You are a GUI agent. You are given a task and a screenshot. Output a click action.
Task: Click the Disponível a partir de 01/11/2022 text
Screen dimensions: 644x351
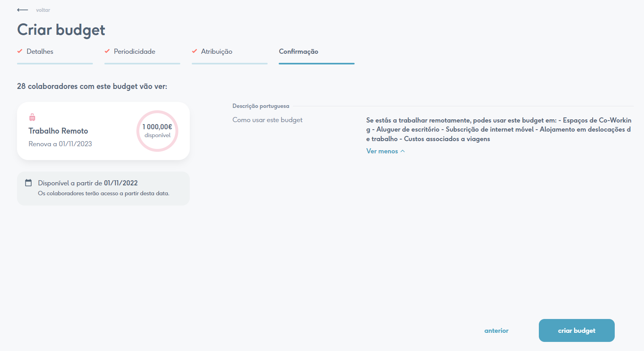[88, 183]
